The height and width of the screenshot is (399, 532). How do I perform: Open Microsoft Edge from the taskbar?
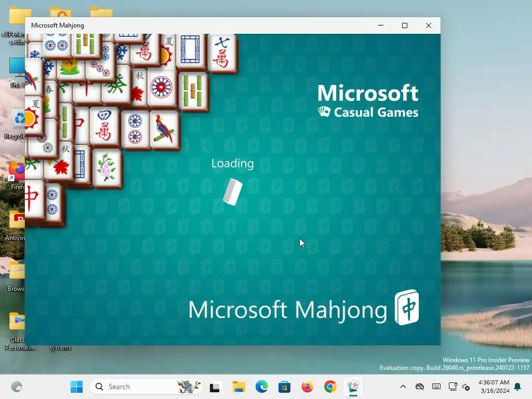[262, 387]
